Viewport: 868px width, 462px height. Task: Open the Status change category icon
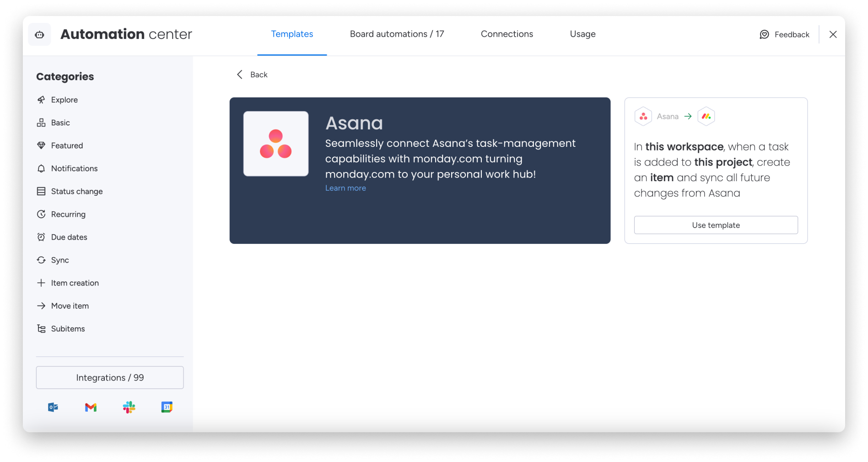pos(41,191)
